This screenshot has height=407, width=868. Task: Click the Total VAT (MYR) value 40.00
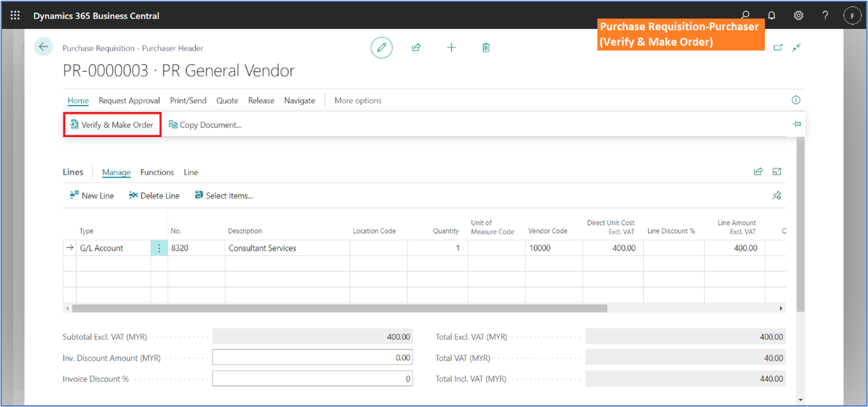pos(685,358)
